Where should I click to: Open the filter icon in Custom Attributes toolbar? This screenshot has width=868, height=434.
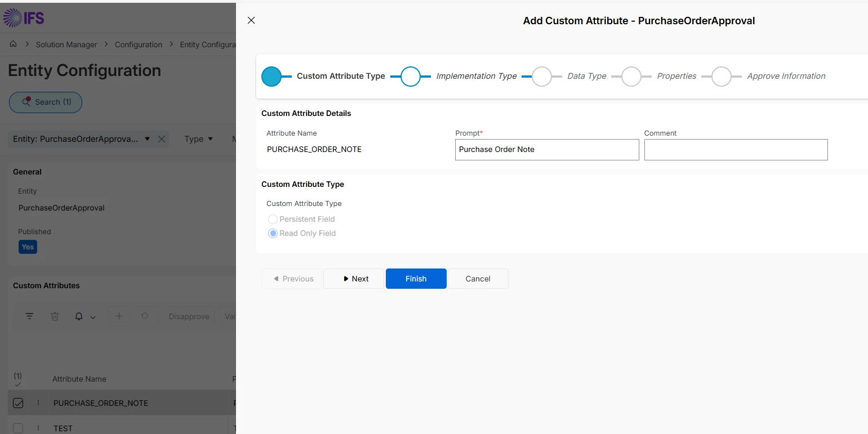coord(30,316)
